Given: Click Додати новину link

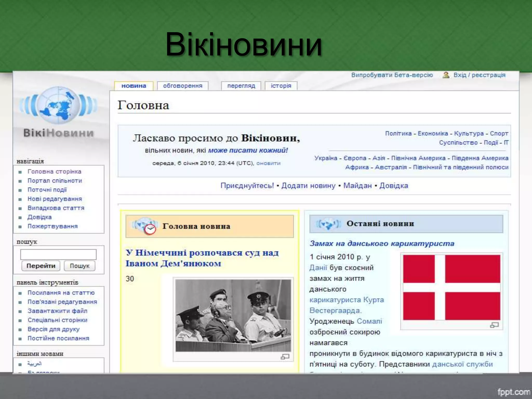Looking at the screenshot, I should (309, 186).
